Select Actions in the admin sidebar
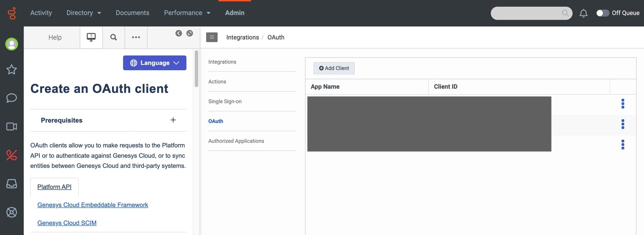 [x=217, y=82]
